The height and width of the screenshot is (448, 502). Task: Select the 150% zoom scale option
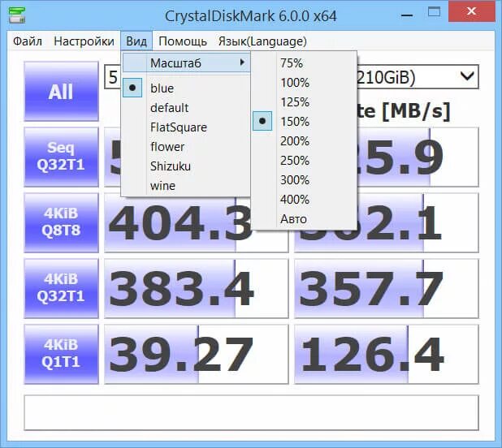[x=304, y=122]
